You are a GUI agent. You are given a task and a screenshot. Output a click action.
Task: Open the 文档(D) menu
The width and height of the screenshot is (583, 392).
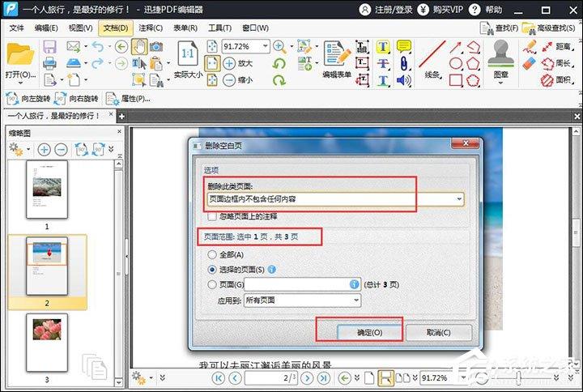coord(116,28)
